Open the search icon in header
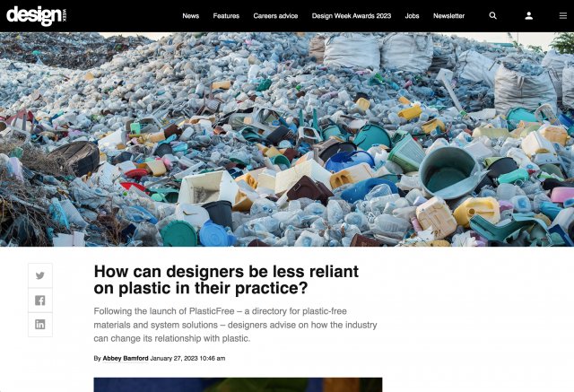 [493, 16]
